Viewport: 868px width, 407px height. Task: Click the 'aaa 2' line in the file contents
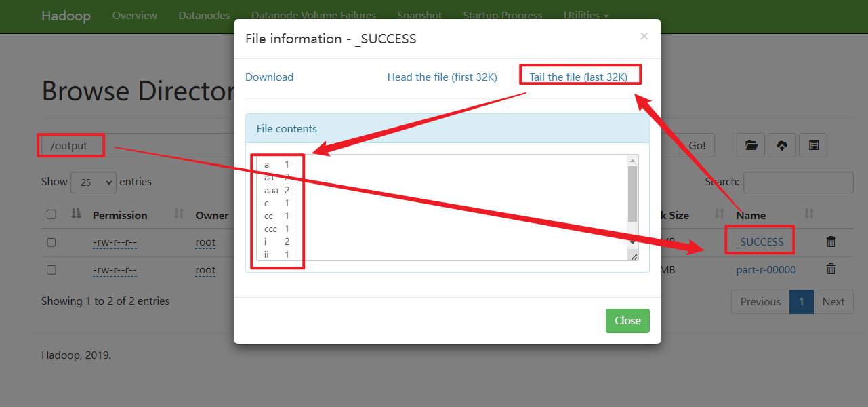click(276, 190)
